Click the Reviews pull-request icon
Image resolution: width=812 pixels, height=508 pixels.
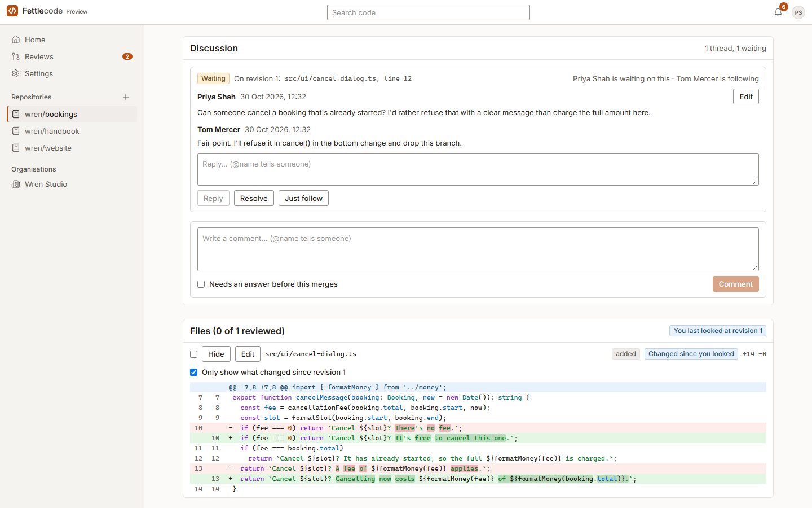pos(16,56)
